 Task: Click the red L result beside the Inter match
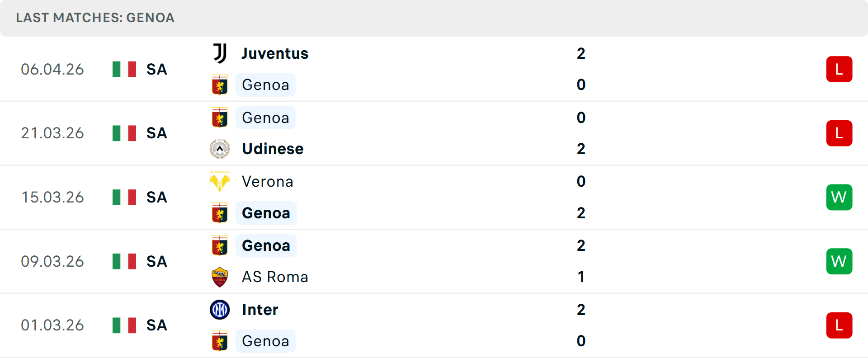point(839,325)
